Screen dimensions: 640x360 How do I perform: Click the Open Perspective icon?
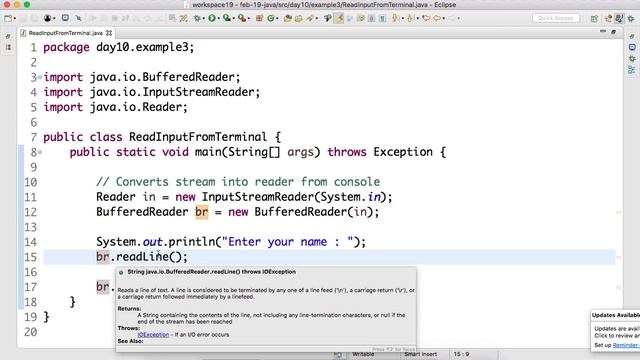pos(594,19)
